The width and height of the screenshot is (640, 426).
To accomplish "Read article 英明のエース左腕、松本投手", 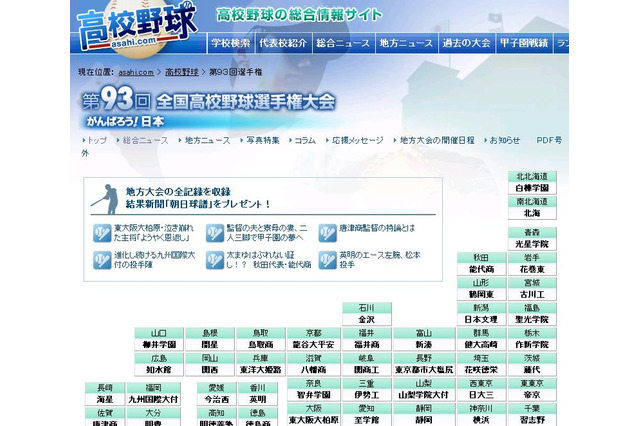I will tap(380, 260).
